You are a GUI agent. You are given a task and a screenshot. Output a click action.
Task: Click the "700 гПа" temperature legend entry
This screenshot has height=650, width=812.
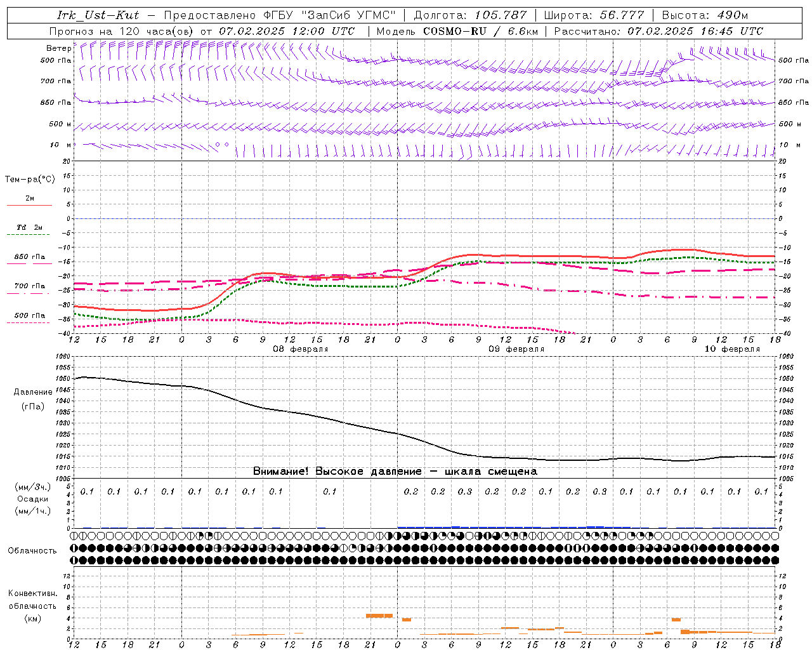[x=30, y=286]
